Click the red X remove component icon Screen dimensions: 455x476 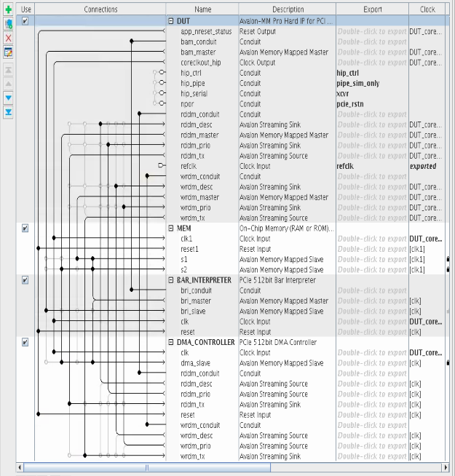click(8, 39)
